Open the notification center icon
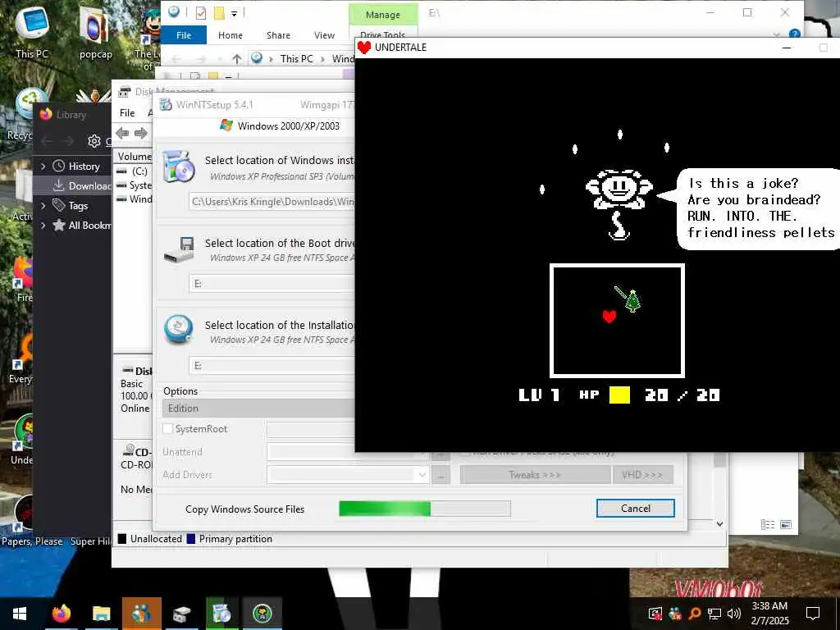Viewport: 840px width, 630px height. coord(813,614)
